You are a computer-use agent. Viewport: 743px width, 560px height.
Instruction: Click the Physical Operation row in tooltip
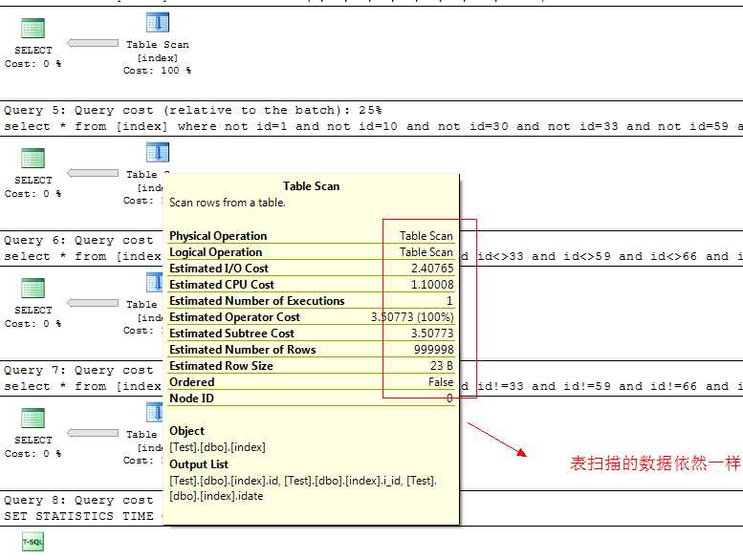[x=312, y=236]
